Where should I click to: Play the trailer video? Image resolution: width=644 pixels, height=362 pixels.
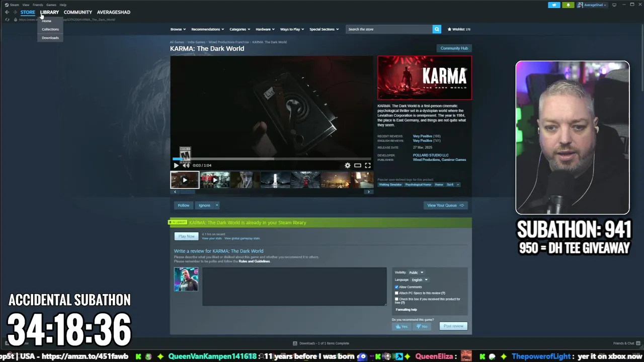coord(176,165)
